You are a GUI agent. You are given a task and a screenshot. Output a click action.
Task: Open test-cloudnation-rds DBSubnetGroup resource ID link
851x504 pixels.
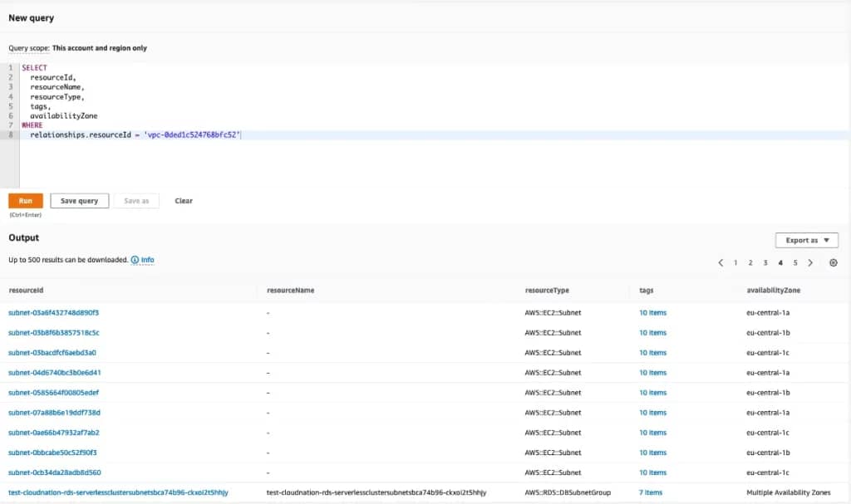(x=118, y=492)
